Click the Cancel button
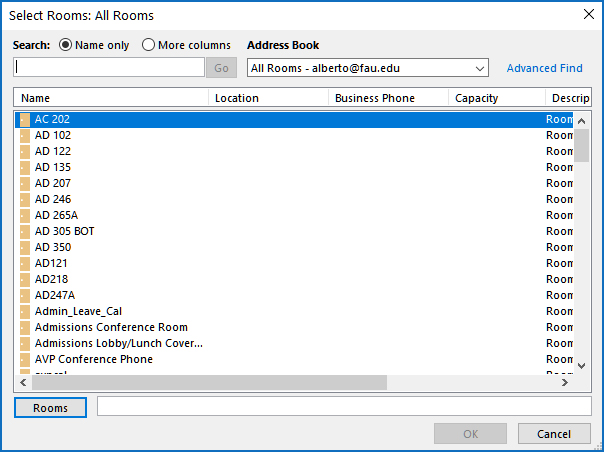Image resolution: width=604 pixels, height=452 pixels. tap(554, 434)
